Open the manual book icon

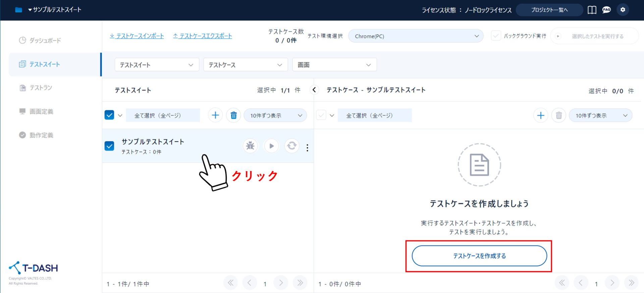[x=592, y=10]
